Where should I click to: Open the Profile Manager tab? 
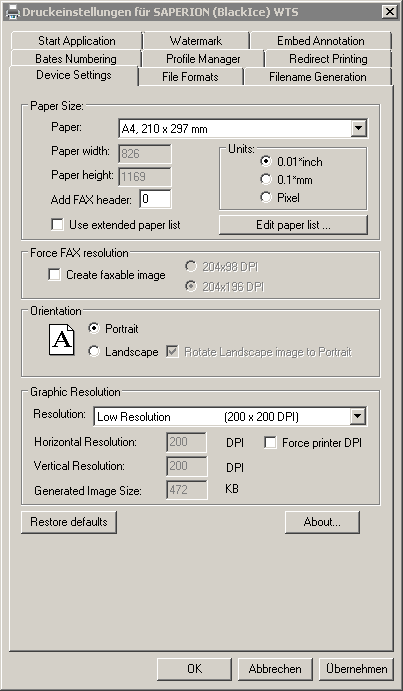click(203, 59)
